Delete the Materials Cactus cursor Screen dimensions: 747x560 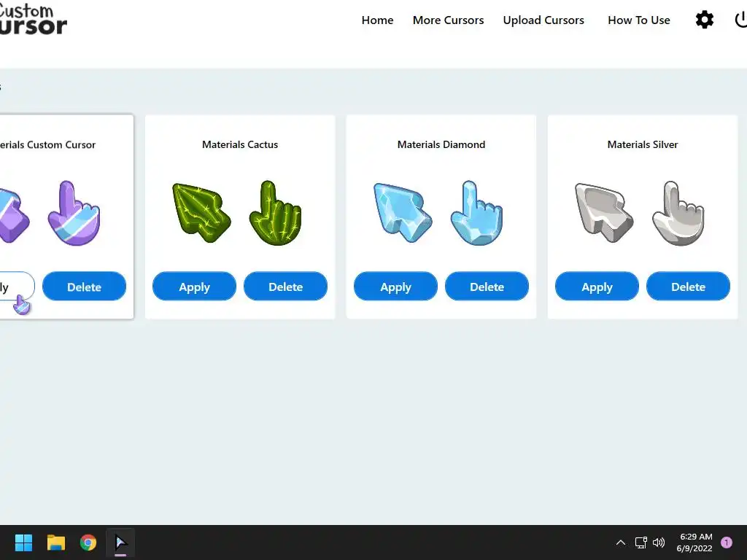(285, 286)
